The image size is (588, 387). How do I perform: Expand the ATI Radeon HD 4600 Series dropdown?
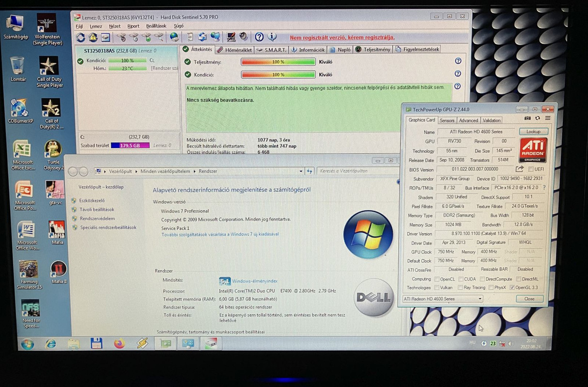click(480, 299)
